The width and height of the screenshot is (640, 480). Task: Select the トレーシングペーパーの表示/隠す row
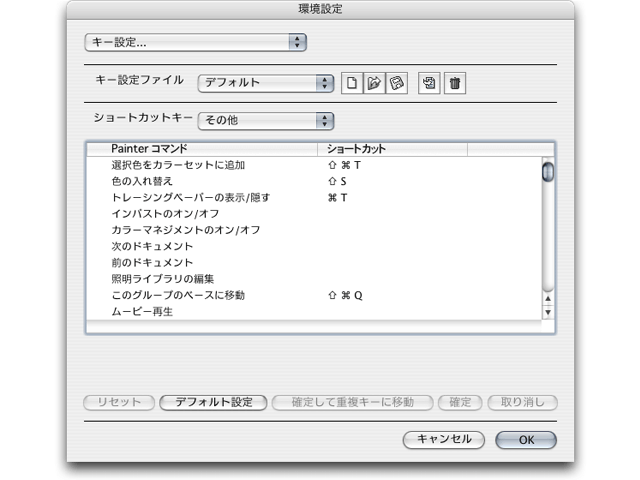pyautogui.click(x=190, y=198)
